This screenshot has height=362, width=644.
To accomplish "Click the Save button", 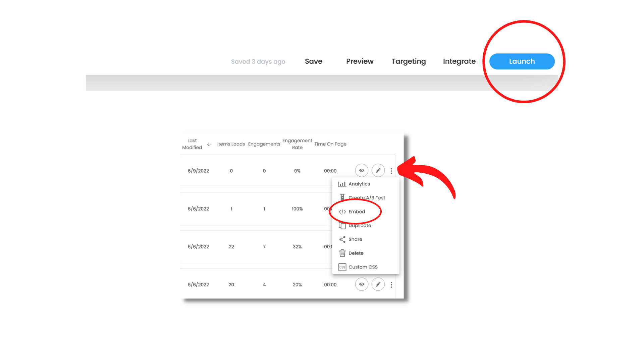I will click(x=314, y=61).
